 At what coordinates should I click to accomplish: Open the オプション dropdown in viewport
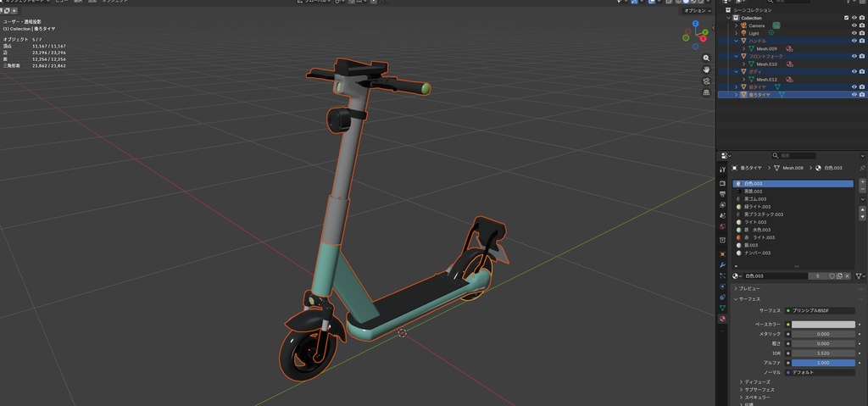point(697,10)
